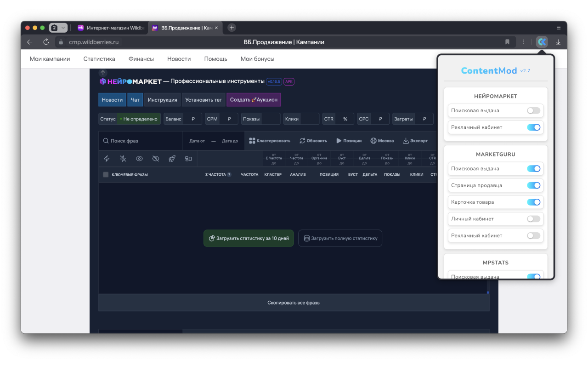Open the three-dot menu in the address bar
The height and width of the screenshot is (368, 588).
(x=523, y=42)
